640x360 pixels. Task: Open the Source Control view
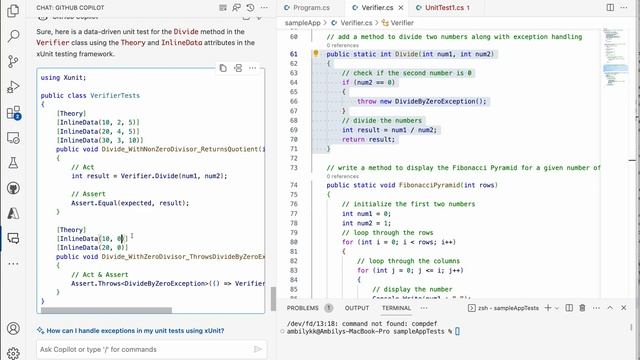[x=13, y=61]
